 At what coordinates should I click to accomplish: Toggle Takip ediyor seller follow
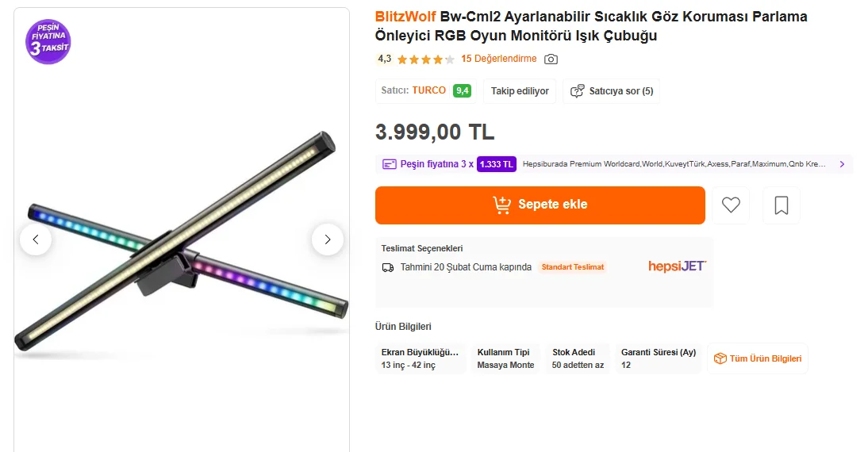520,91
